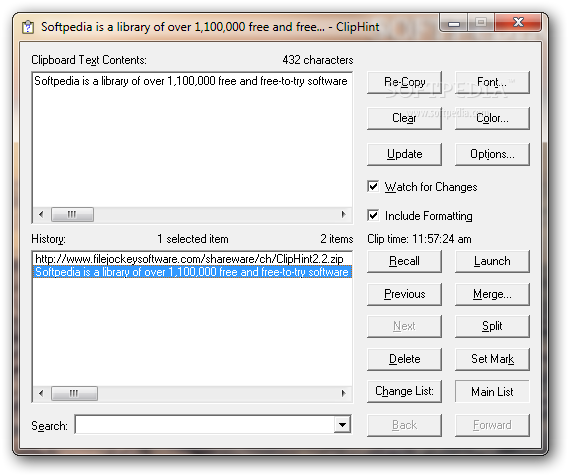Viewport: 569px width, 476px height.
Task: Click the Change List: button
Action: point(404,391)
